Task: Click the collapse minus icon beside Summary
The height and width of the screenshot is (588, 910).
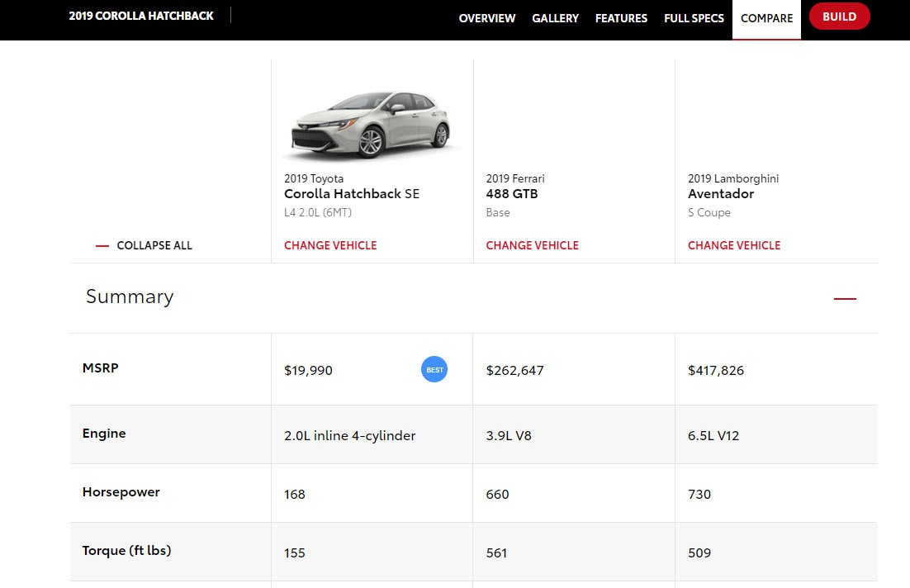Action: [845, 298]
